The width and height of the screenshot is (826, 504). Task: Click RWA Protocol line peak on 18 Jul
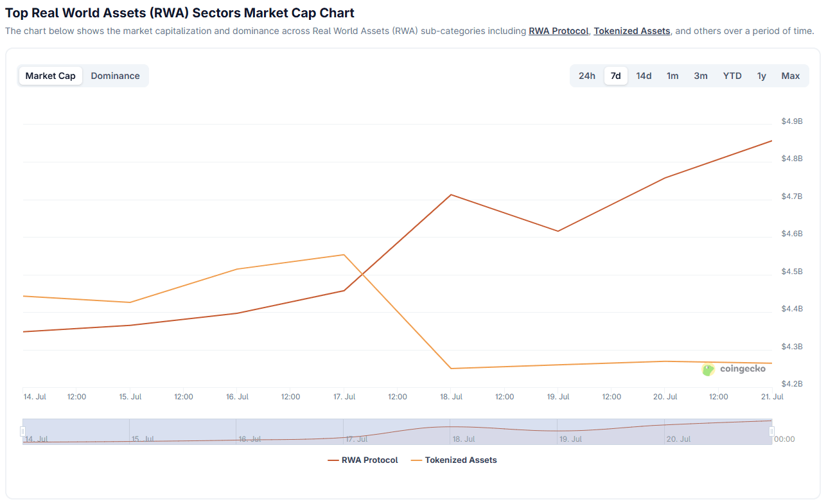pos(451,195)
